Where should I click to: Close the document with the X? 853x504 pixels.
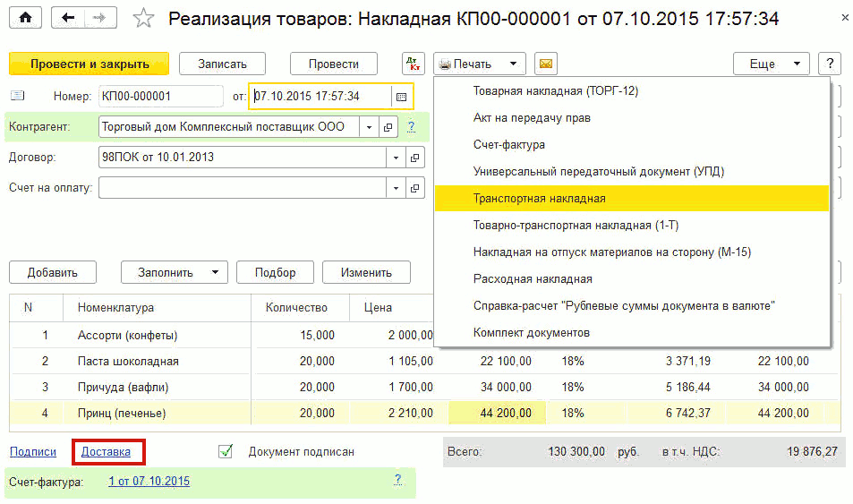(845, 17)
